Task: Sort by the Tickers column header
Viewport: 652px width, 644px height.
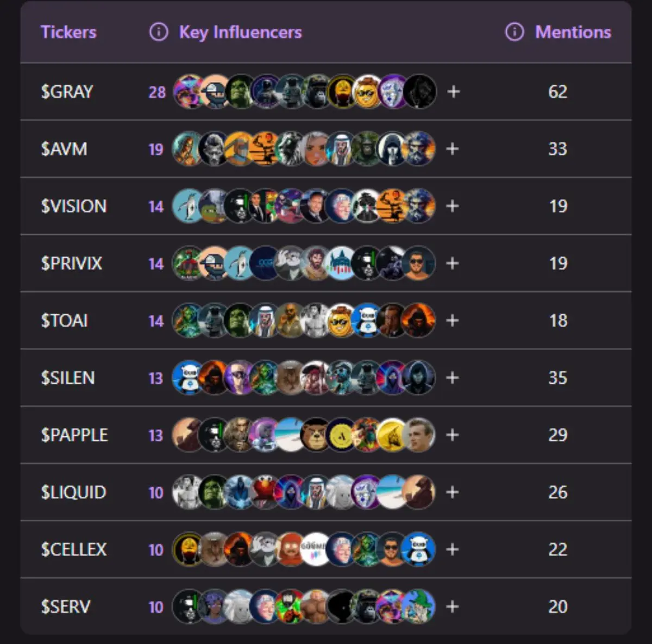Action: (68, 32)
